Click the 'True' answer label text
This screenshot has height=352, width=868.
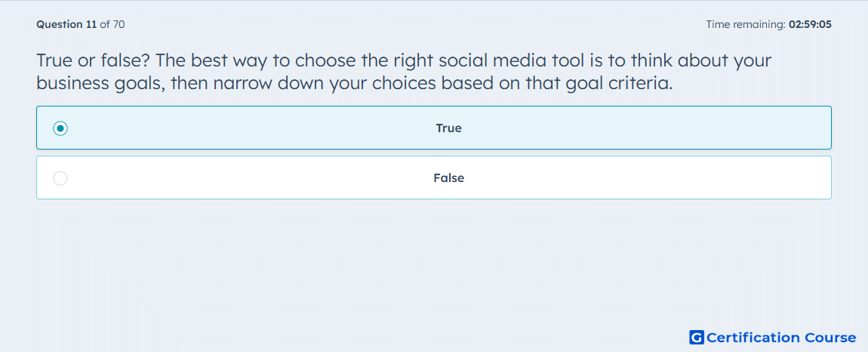tap(448, 128)
